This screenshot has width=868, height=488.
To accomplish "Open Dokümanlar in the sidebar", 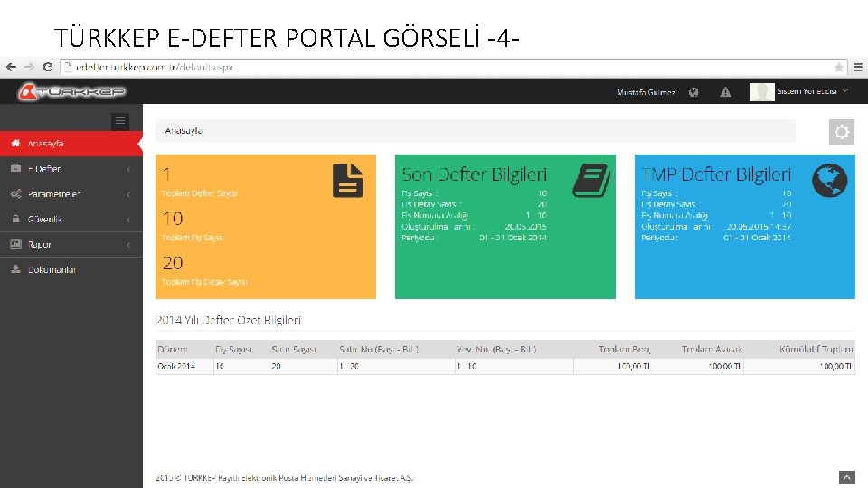I will (71, 269).
